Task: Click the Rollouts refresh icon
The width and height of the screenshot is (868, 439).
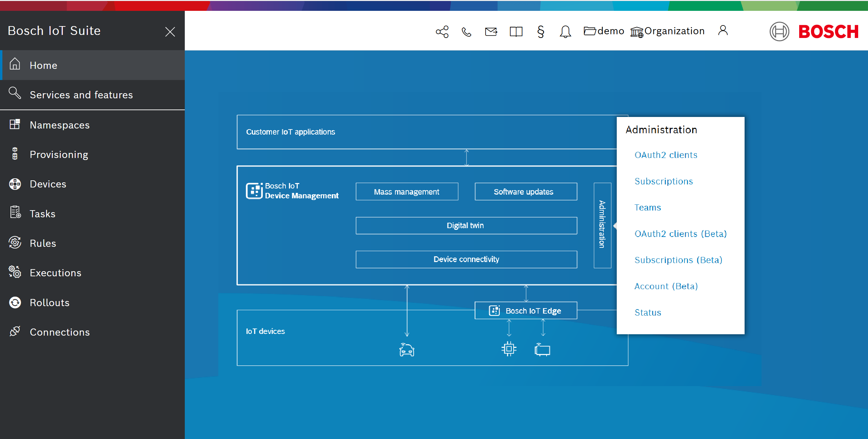Action: pyautogui.click(x=15, y=302)
